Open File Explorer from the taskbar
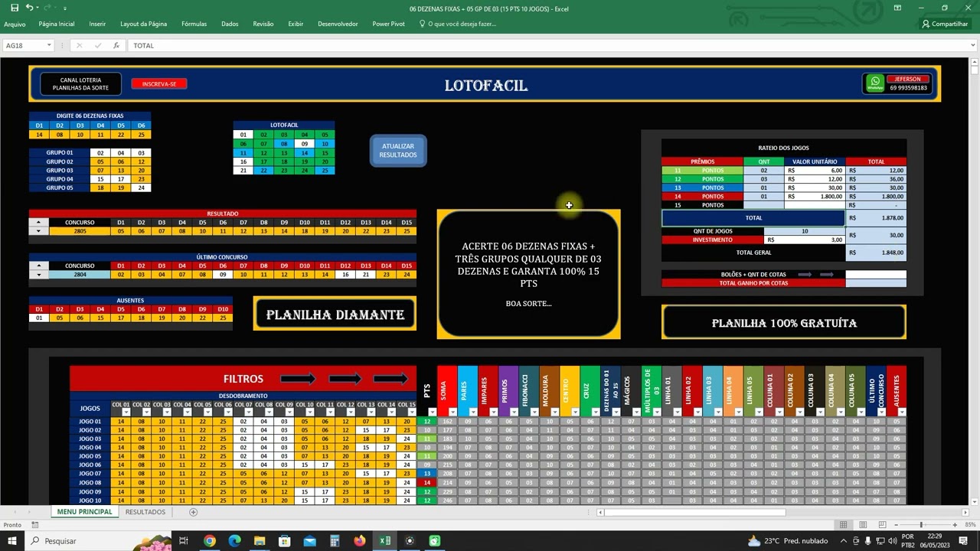Image resolution: width=980 pixels, height=551 pixels. (260, 541)
